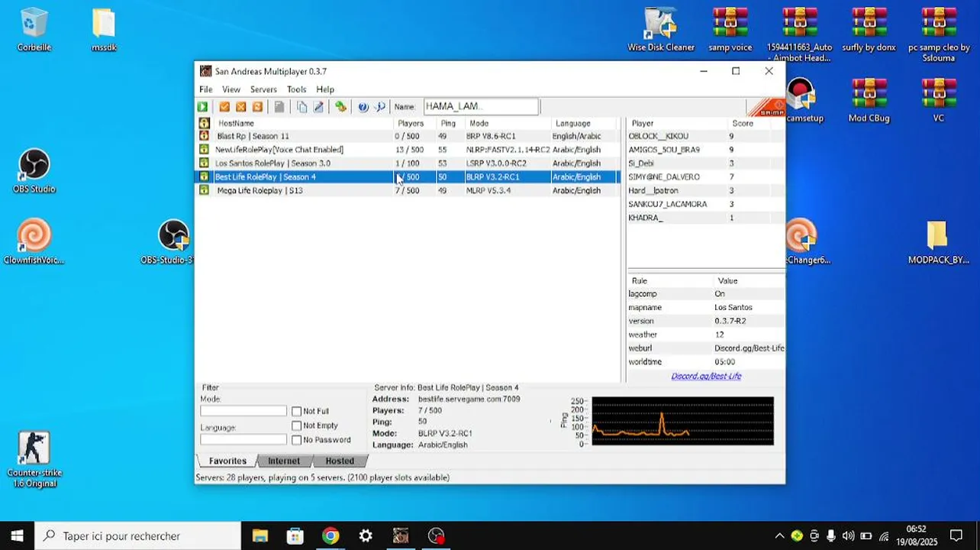
Task: Click the Name input field
Action: coord(481,107)
